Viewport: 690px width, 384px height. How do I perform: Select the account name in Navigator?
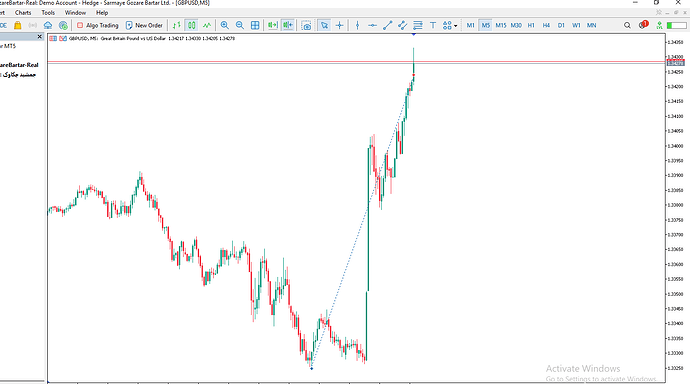(x=18, y=75)
